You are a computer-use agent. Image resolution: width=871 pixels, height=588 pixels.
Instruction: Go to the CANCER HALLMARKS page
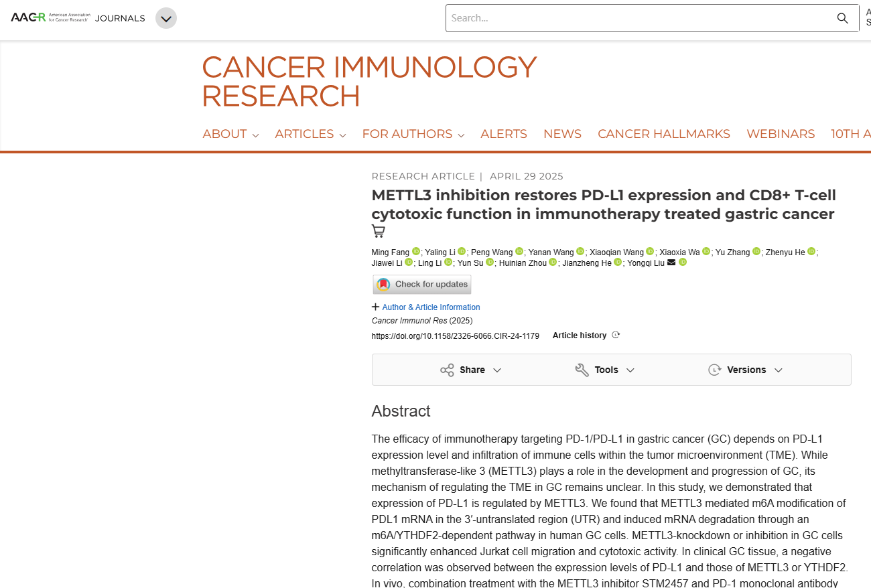click(x=663, y=134)
